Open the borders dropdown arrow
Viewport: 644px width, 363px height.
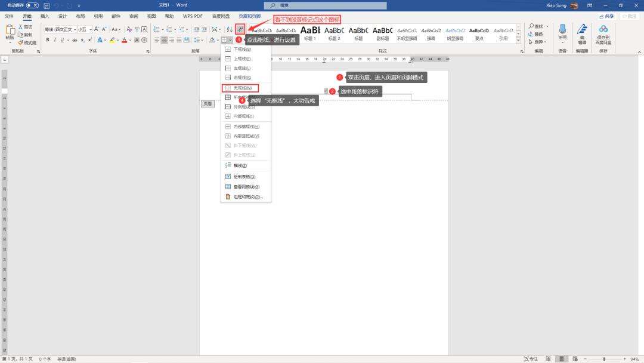(230, 40)
